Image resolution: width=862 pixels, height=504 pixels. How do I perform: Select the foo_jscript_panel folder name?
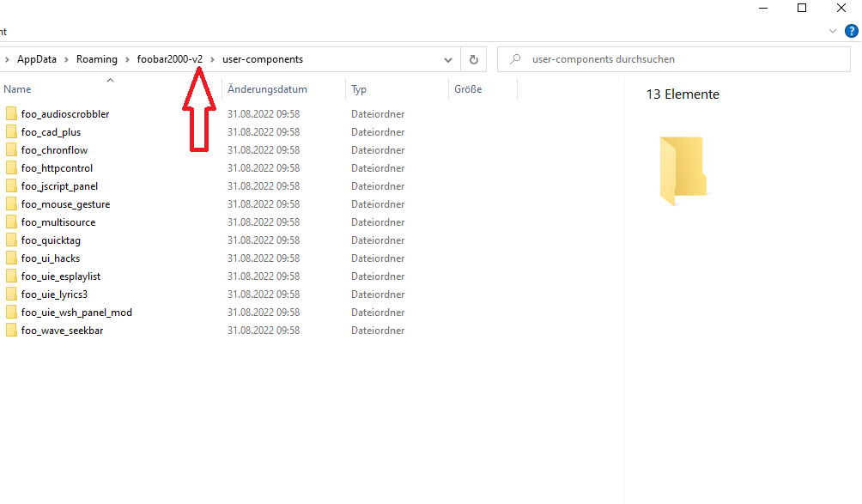59,186
